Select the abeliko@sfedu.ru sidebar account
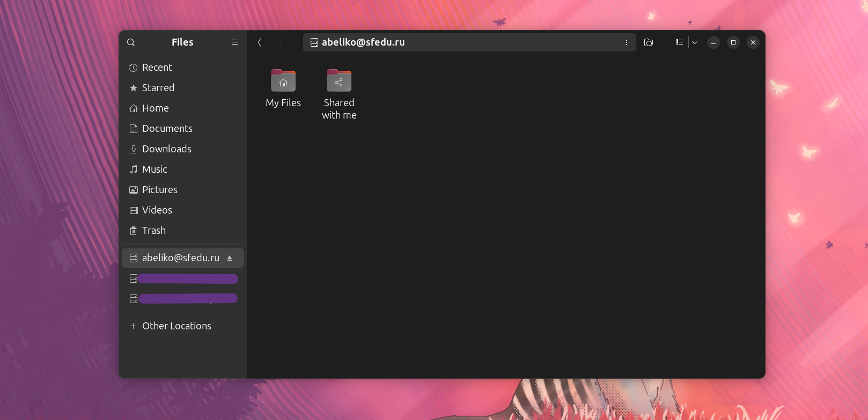The width and height of the screenshot is (868, 420). point(180,258)
